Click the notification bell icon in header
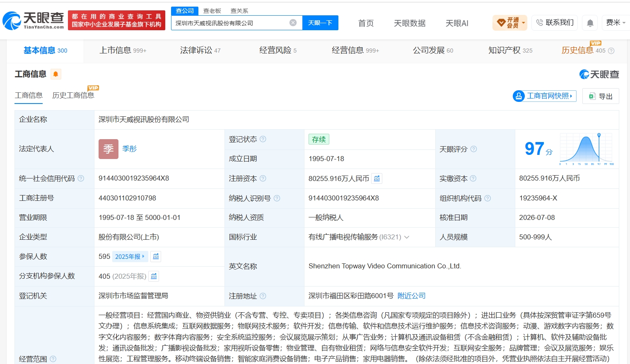This screenshot has width=630, height=364. pos(590,23)
